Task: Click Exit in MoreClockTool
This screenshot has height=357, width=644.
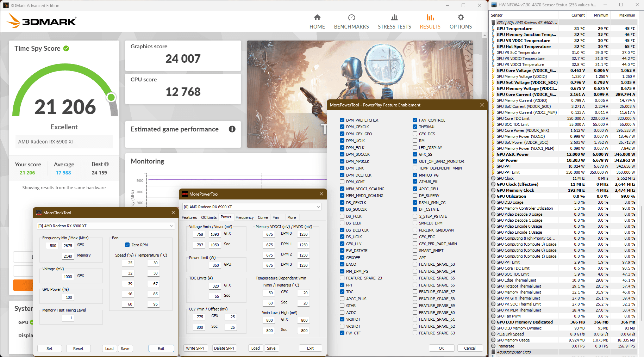Action: (161, 349)
